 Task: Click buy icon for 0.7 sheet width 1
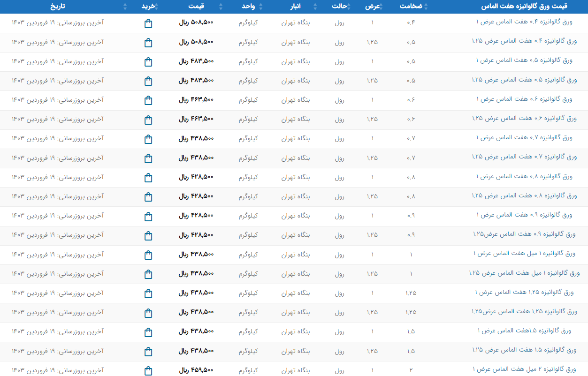tap(148, 139)
